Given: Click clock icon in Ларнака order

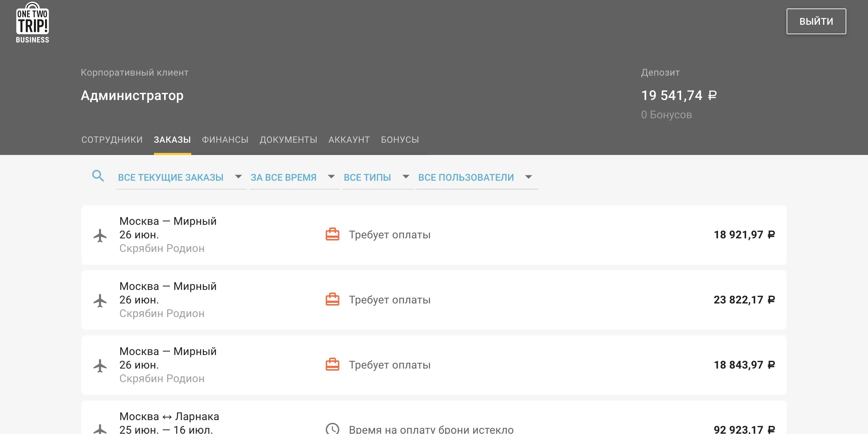Looking at the screenshot, I should [x=332, y=429].
